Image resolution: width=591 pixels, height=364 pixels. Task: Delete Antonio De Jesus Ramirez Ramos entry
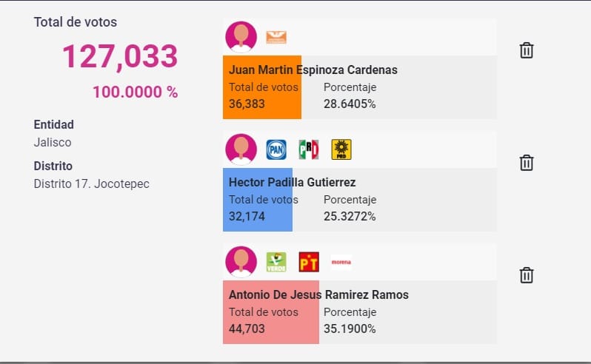coord(526,275)
